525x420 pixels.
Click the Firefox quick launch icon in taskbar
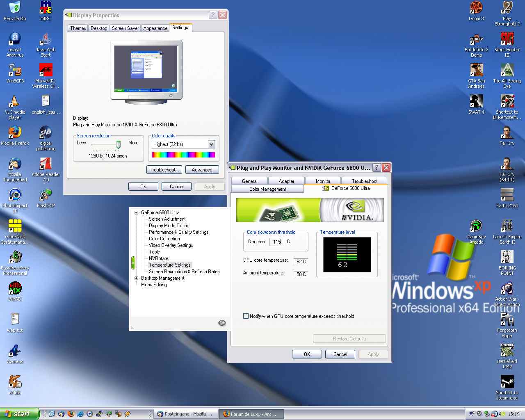point(71,414)
